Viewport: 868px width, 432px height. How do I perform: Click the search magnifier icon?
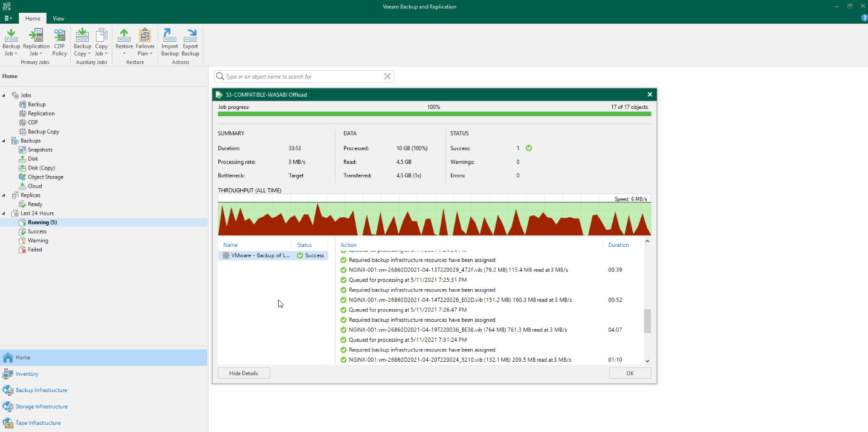(x=220, y=76)
